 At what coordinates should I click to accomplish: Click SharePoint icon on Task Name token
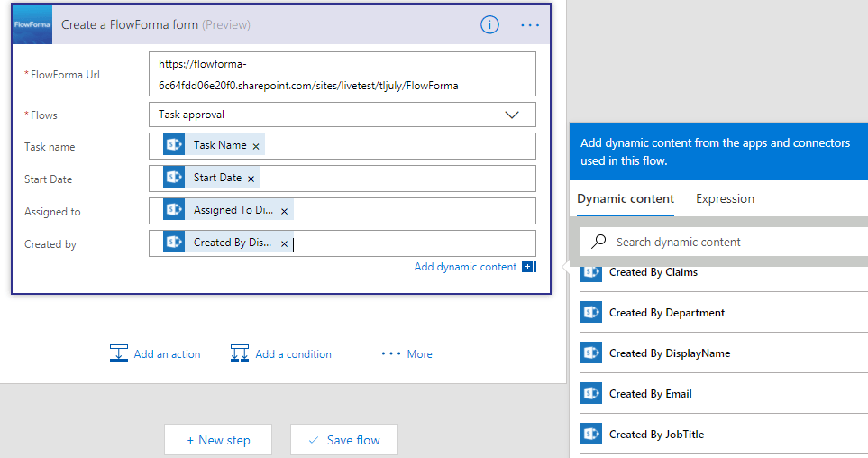(x=174, y=145)
